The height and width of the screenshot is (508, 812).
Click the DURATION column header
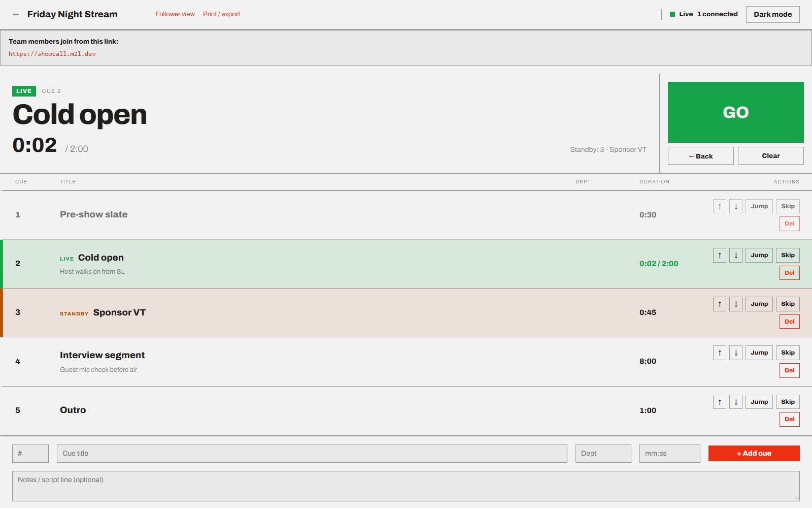[x=654, y=182]
